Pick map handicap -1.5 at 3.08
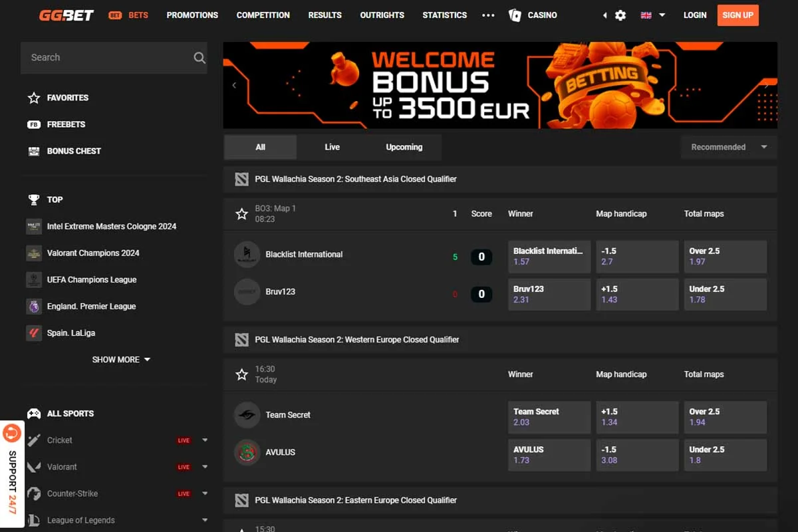Screen dimensions: 798x532 (x=637, y=455)
